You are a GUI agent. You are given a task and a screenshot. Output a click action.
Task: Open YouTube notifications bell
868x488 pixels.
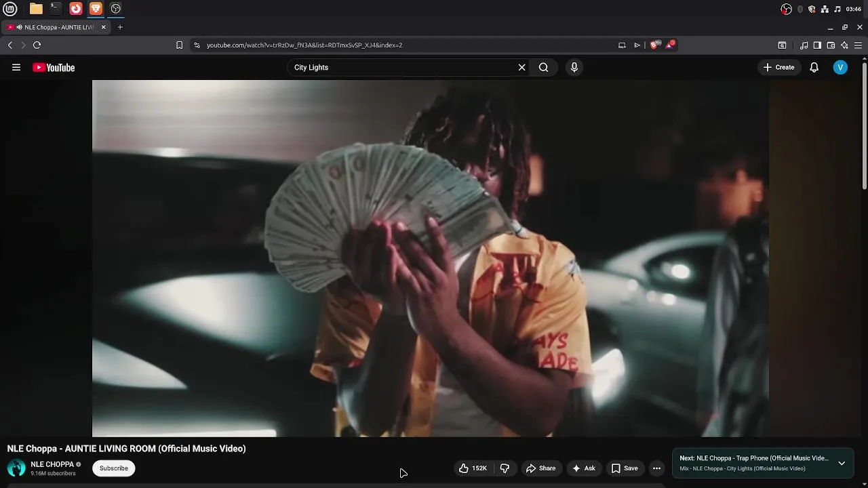[814, 67]
